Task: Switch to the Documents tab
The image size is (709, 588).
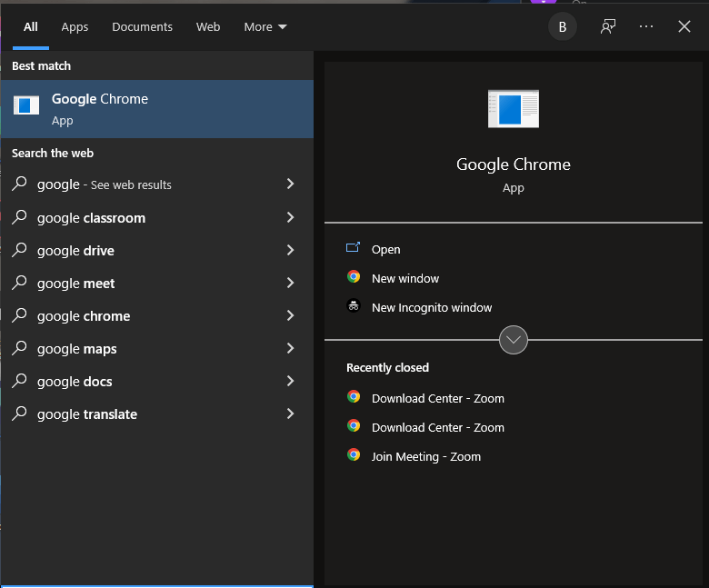Action: [x=142, y=27]
